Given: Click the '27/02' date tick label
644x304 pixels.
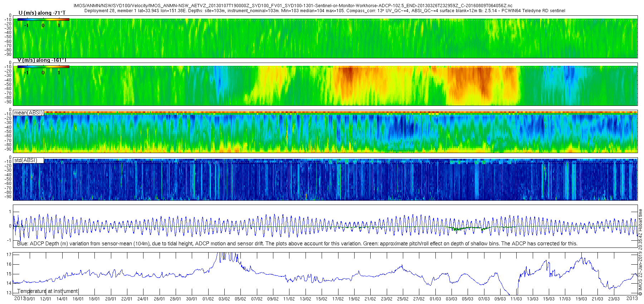Looking at the screenshot, I should [x=419, y=299].
